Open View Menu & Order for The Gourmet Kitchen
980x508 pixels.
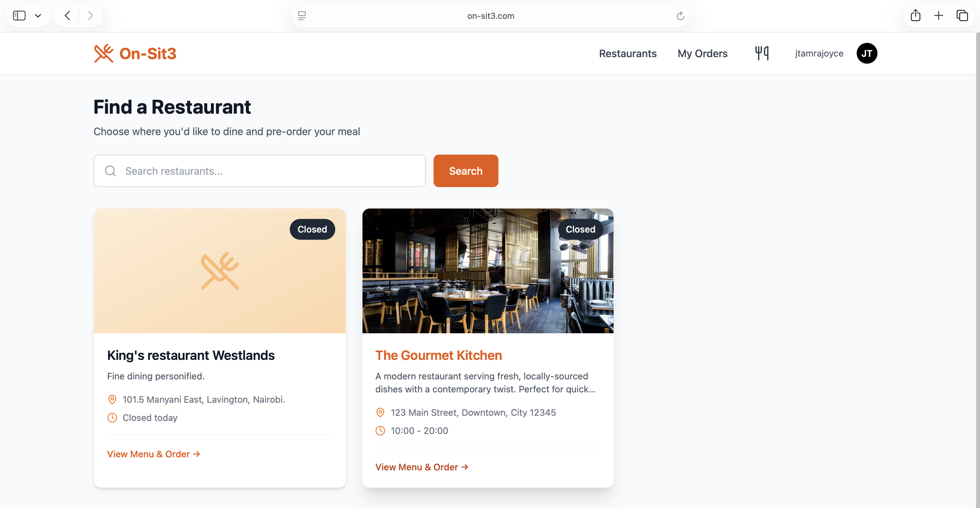[x=422, y=467]
